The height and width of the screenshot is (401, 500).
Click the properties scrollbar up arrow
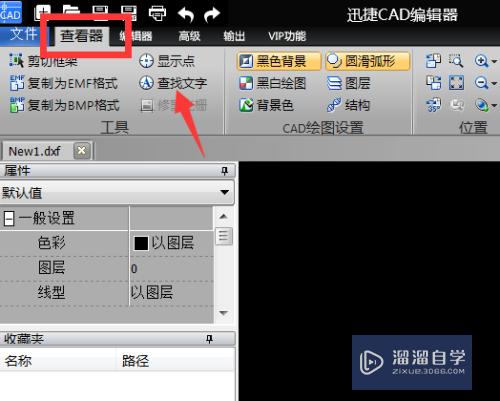click(224, 217)
